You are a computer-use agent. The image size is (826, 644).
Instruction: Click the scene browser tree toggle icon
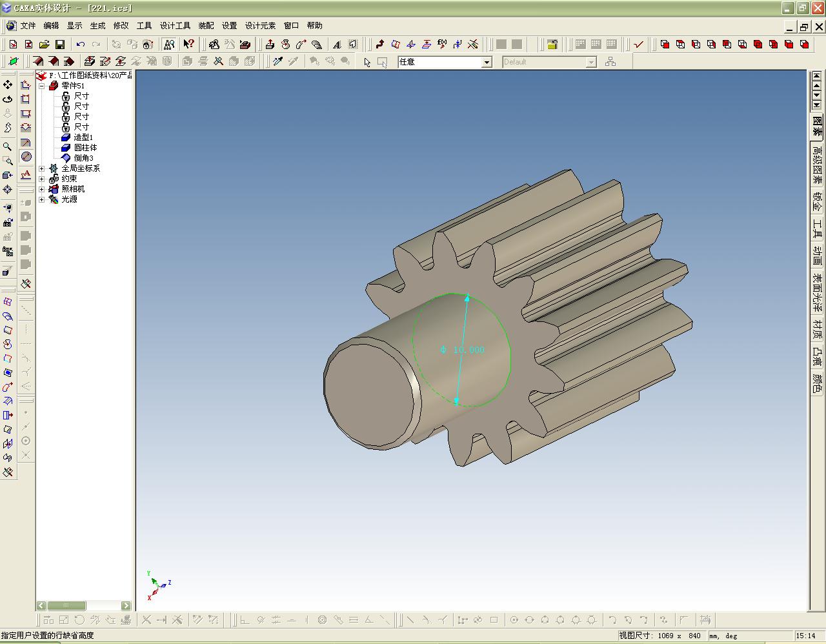169,45
